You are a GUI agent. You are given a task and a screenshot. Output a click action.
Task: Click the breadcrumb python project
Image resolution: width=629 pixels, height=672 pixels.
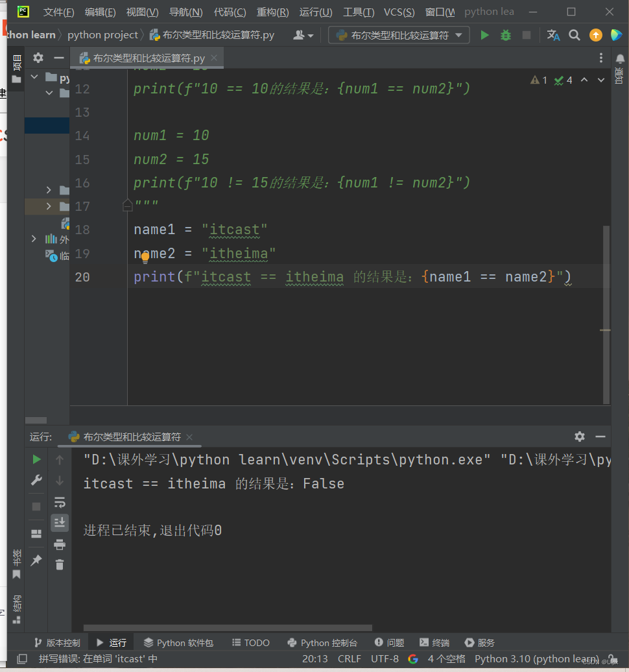104,35
